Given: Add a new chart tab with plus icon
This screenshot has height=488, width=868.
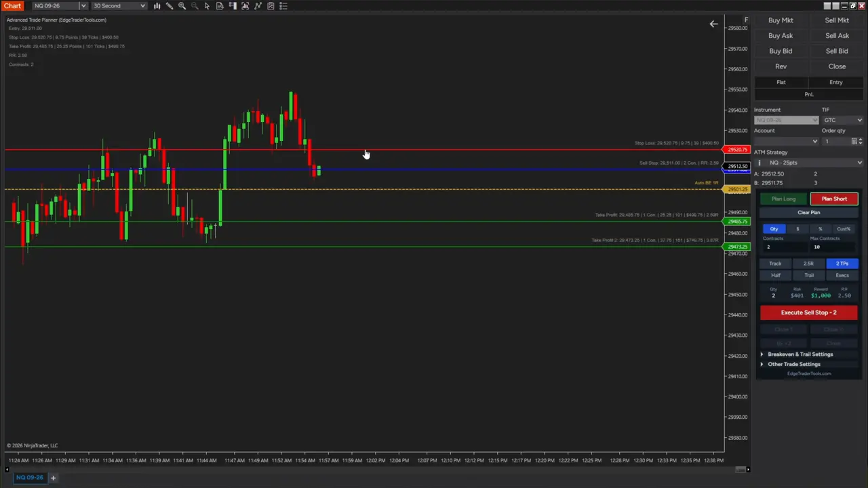Looking at the screenshot, I should point(53,478).
